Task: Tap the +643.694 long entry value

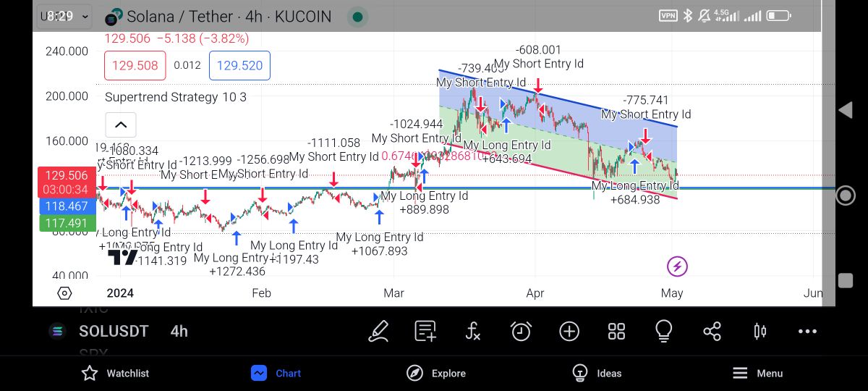Action: point(506,159)
